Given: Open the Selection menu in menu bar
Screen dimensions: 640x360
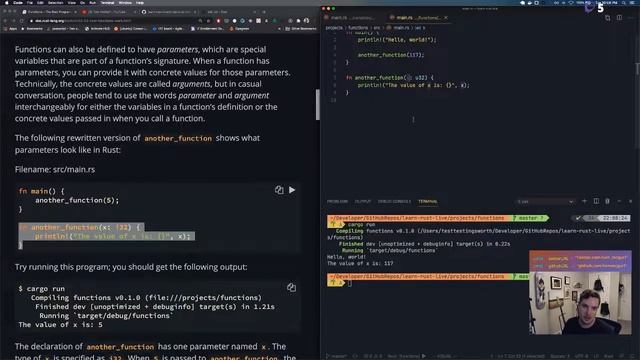Looking at the screenshot, I should [56, 3].
